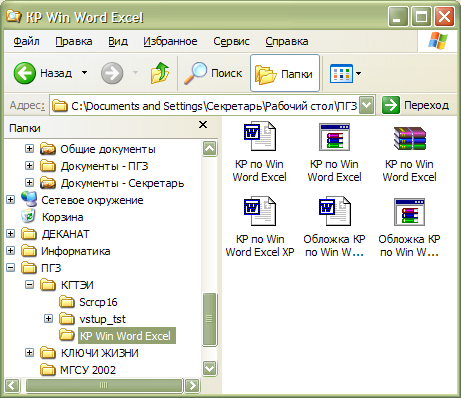Select the self-extracting archive КР по Win Word Excel
Image resolution: width=461 pixels, height=398 pixels.
click(x=334, y=152)
